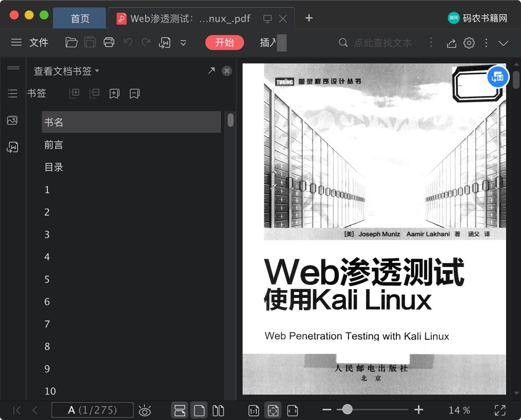This screenshot has height=420, width=521.
Task: Click the document vertical scrollbar
Action: [x=516, y=80]
